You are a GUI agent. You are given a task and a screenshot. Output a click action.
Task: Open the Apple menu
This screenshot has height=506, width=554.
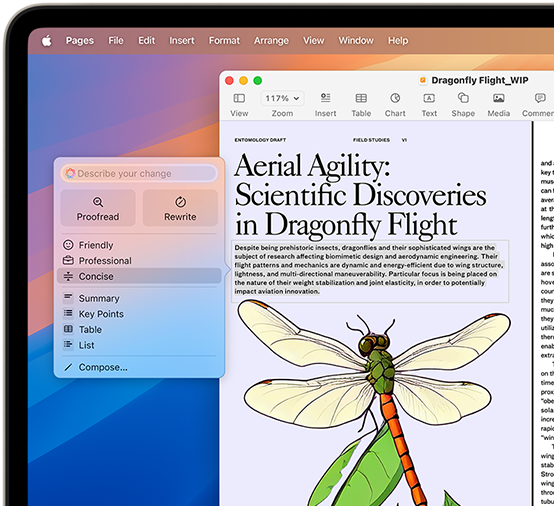47,41
